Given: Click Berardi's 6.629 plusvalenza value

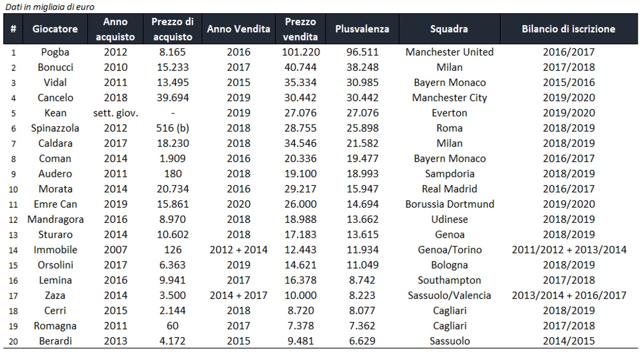Looking at the screenshot, I should (x=362, y=341).
